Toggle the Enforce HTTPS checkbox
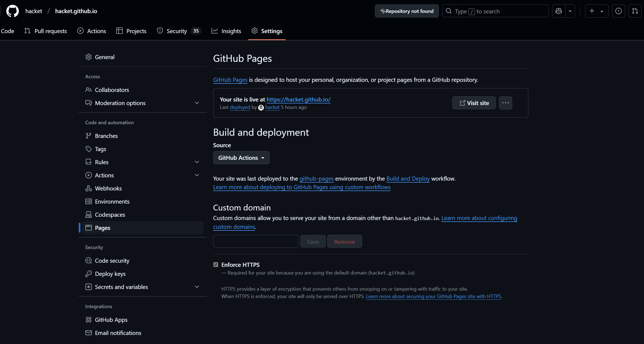 click(x=216, y=264)
